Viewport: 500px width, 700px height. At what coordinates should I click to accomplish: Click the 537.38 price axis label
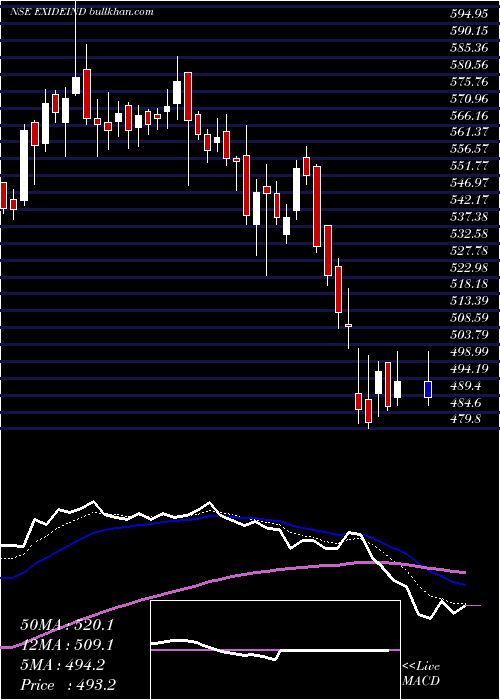click(x=469, y=217)
